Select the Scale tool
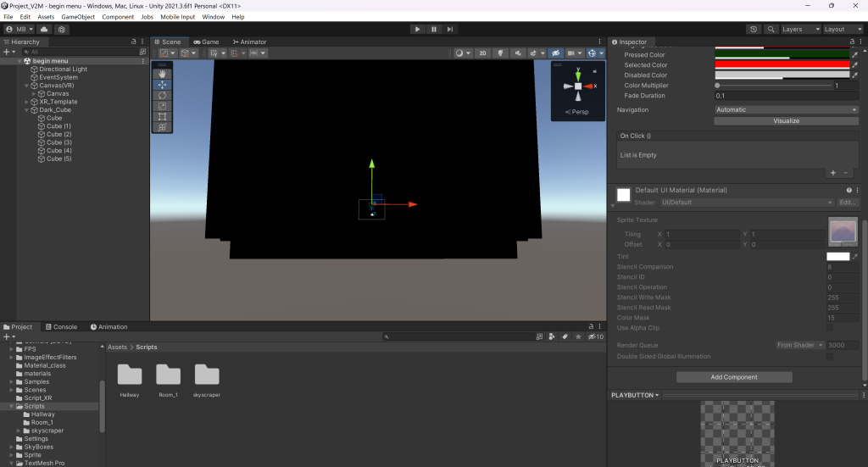 point(162,106)
